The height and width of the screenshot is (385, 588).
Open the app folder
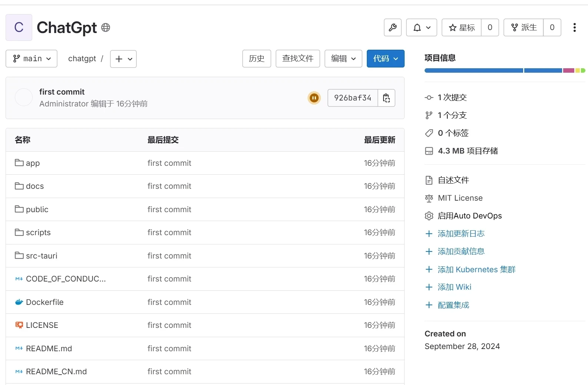[33, 163]
